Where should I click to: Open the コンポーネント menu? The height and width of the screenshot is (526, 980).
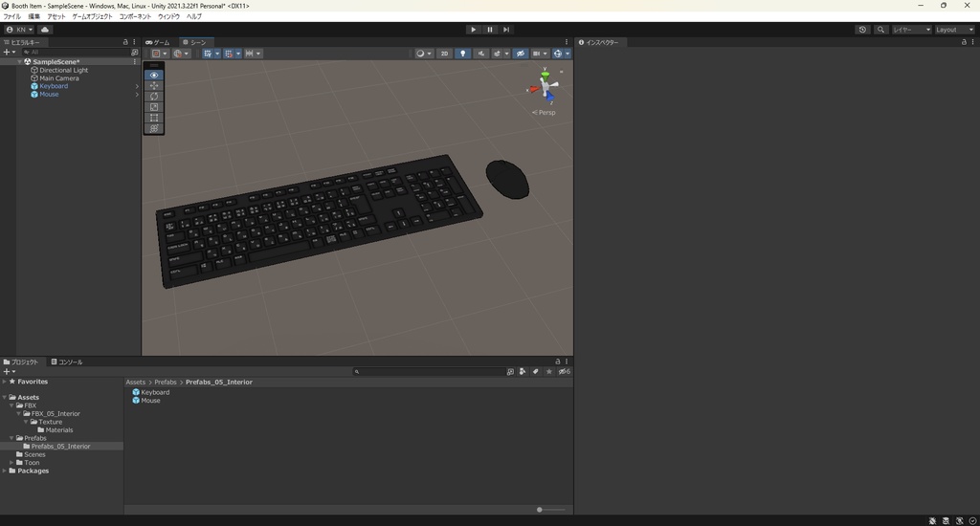[x=135, y=16]
